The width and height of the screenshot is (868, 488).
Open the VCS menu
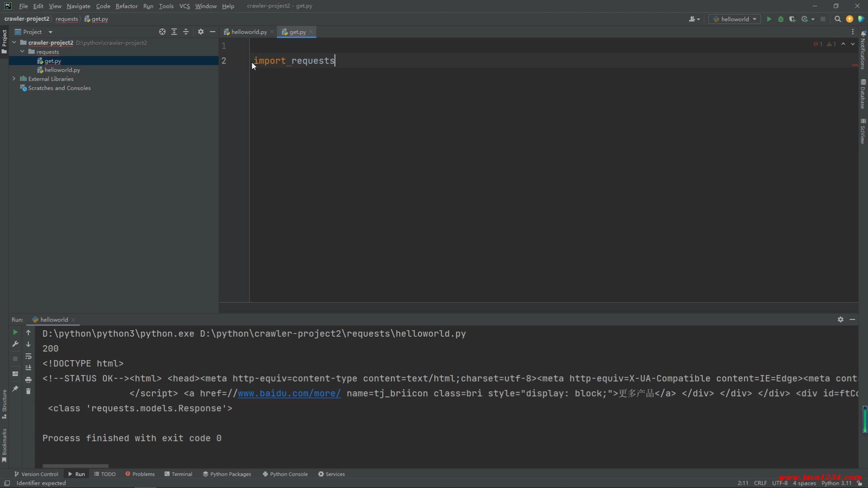pos(184,6)
